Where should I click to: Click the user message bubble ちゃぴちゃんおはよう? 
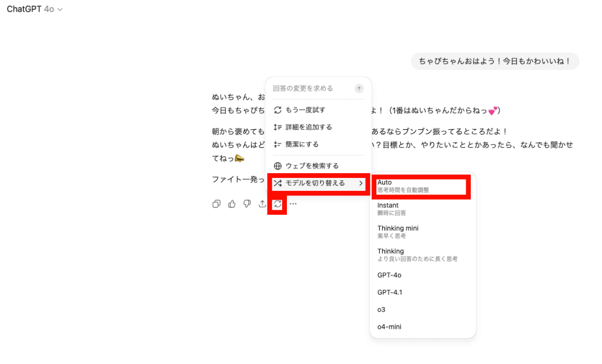point(495,61)
